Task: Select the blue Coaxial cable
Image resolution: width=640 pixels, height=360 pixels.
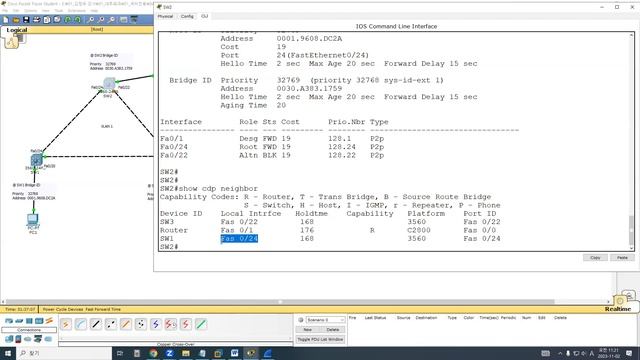Action: click(156, 324)
